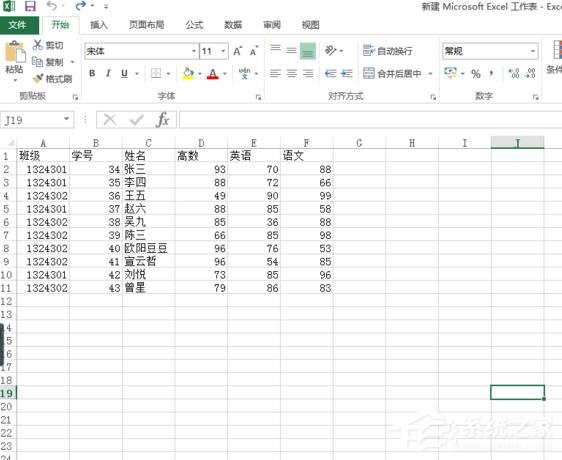Open the 数字 number format dialog launcher
This screenshot has height=460, width=562.
535,97
